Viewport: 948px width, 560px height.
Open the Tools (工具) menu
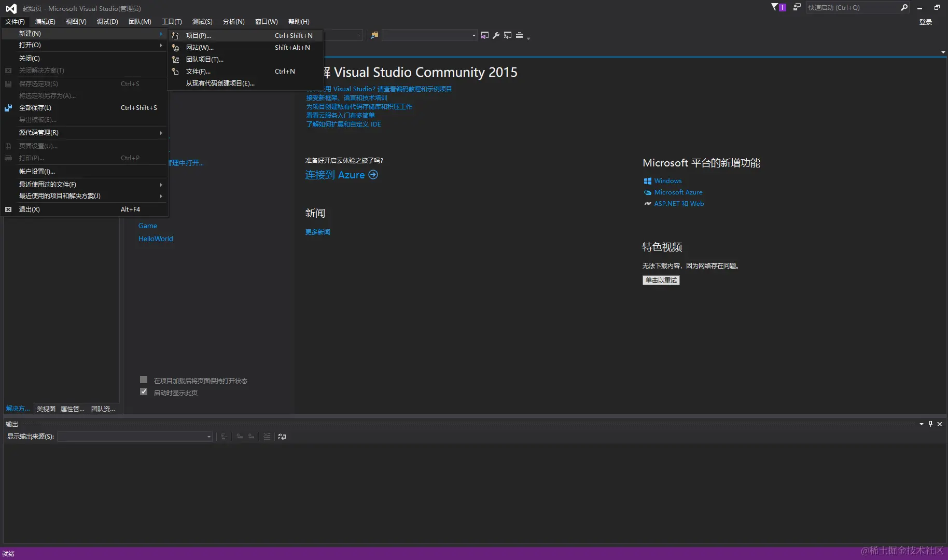pyautogui.click(x=172, y=21)
